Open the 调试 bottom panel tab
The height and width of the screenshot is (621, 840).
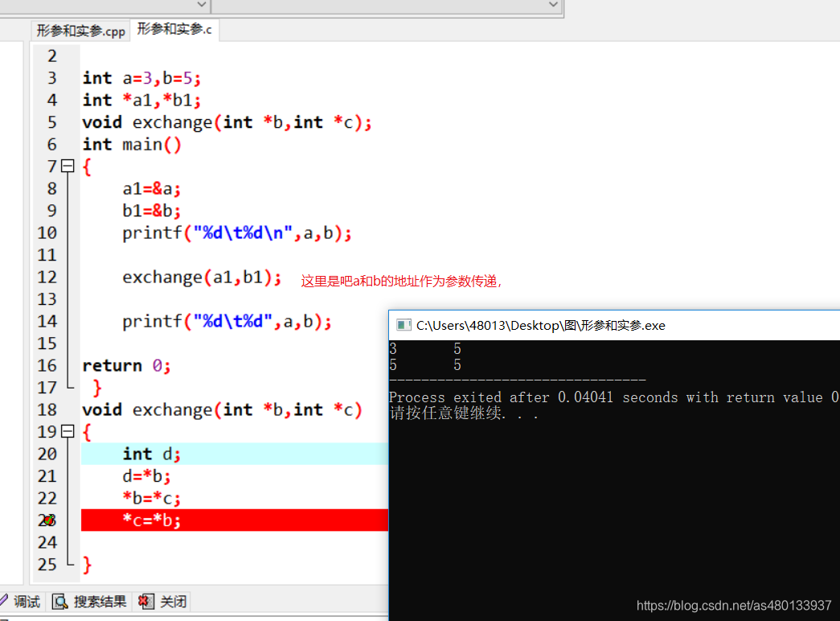coord(22,602)
